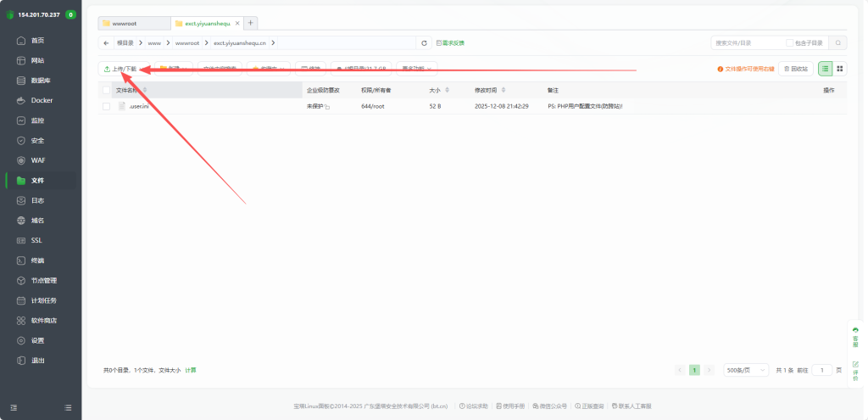868x420 pixels.
Task: Open the 回收站 recycle bin
Action: [x=797, y=69]
